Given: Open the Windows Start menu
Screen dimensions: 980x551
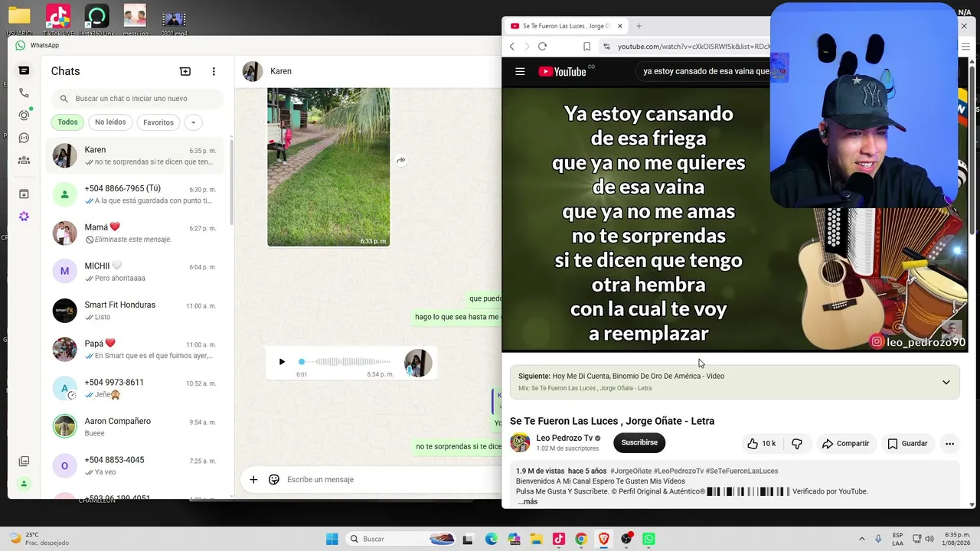Looking at the screenshot, I should pos(332,539).
